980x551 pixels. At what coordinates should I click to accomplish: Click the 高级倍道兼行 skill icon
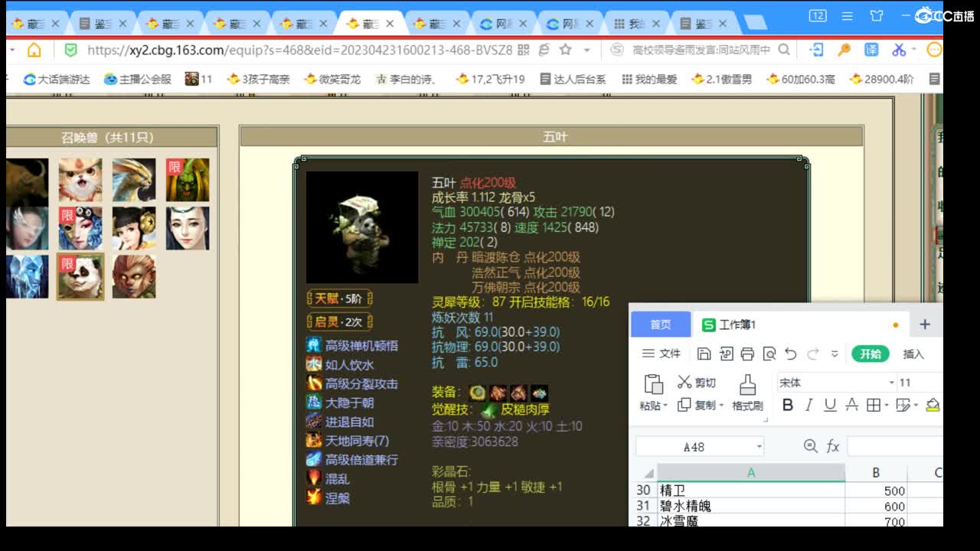314,459
